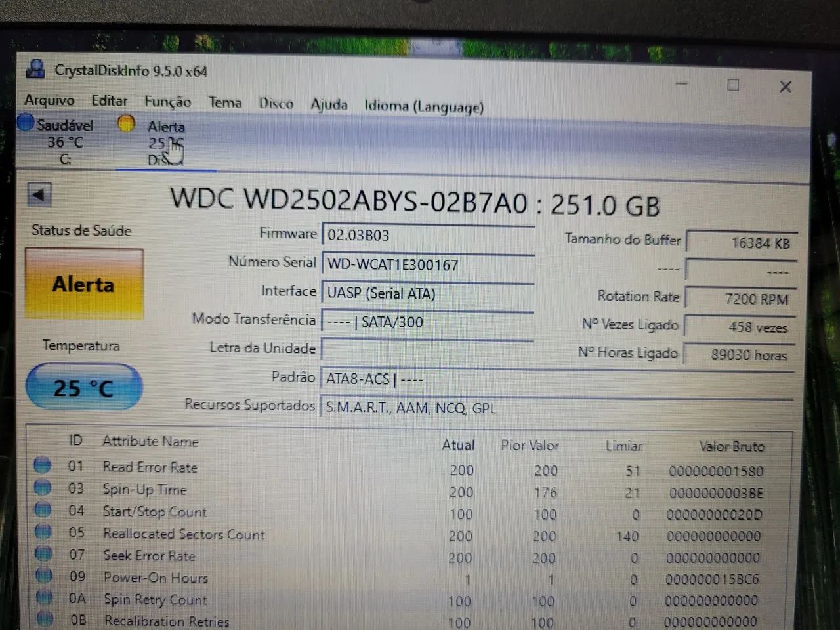Click the Modo Transferência field SATA/300
840x630 pixels.
pyautogui.click(x=427, y=322)
